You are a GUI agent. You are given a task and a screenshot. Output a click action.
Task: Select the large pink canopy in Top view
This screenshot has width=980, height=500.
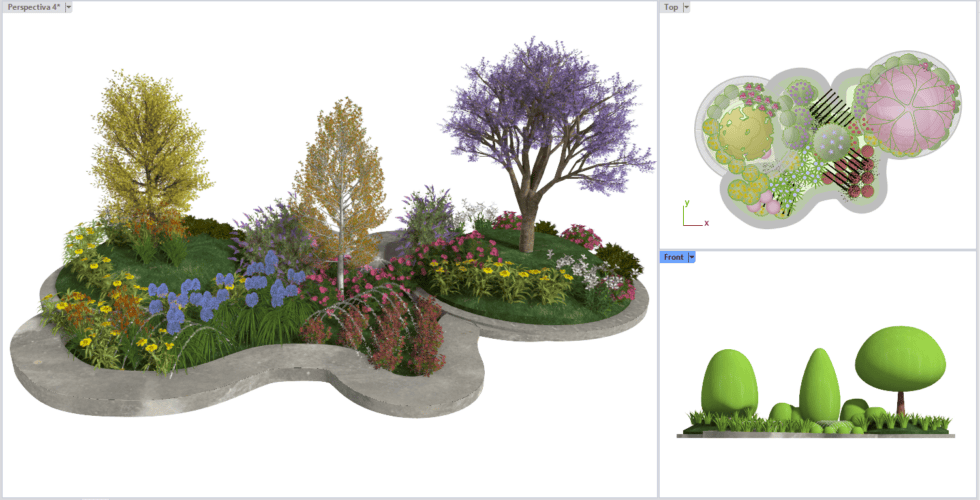pyautogui.click(x=908, y=106)
